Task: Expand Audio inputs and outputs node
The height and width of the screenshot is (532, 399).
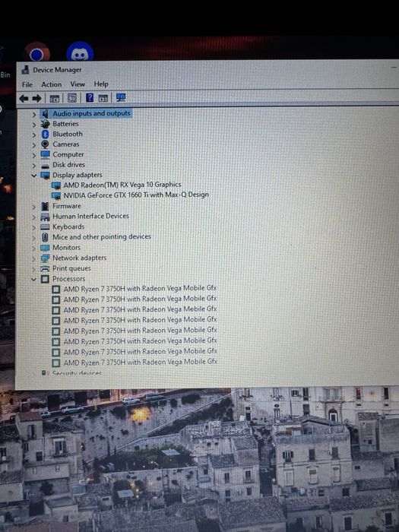Action: click(x=34, y=115)
